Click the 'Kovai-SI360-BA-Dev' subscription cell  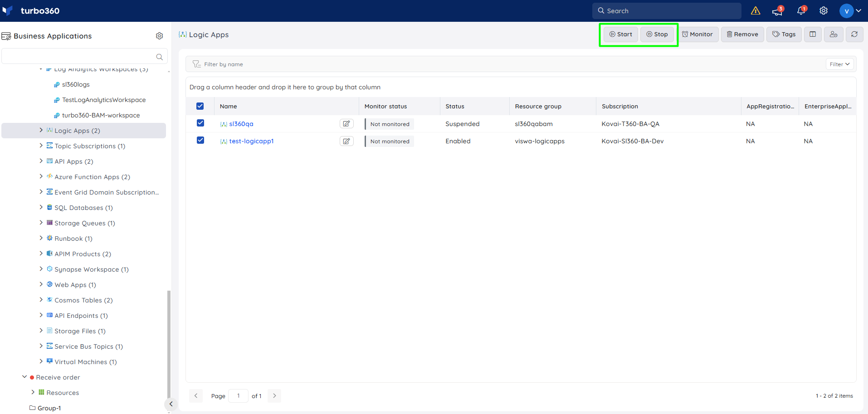(x=633, y=141)
